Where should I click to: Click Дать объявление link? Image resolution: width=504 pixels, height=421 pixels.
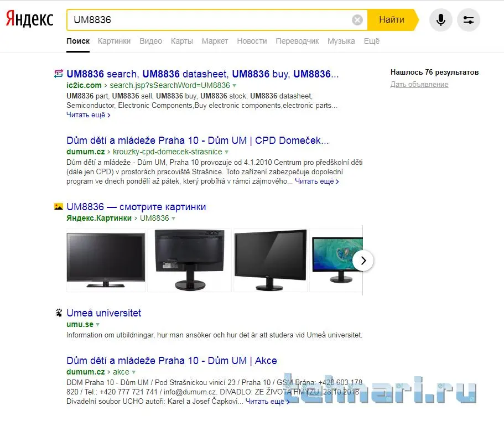coord(419,84)
